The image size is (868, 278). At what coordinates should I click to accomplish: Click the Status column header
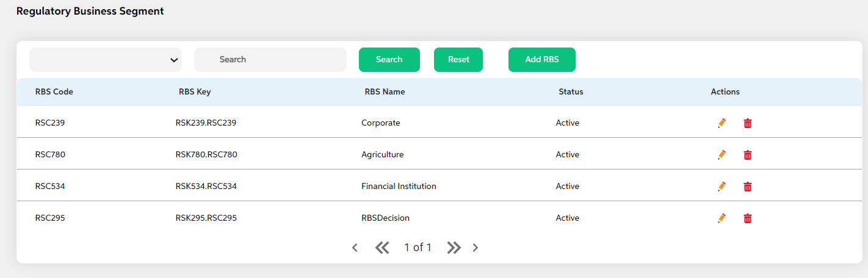point(571,92)
